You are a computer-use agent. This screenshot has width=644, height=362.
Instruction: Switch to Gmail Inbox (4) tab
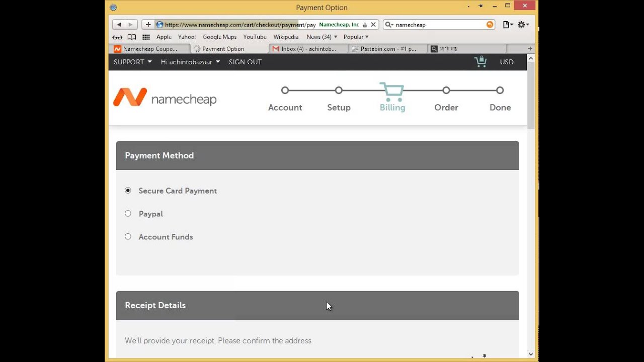coord(309,49)
